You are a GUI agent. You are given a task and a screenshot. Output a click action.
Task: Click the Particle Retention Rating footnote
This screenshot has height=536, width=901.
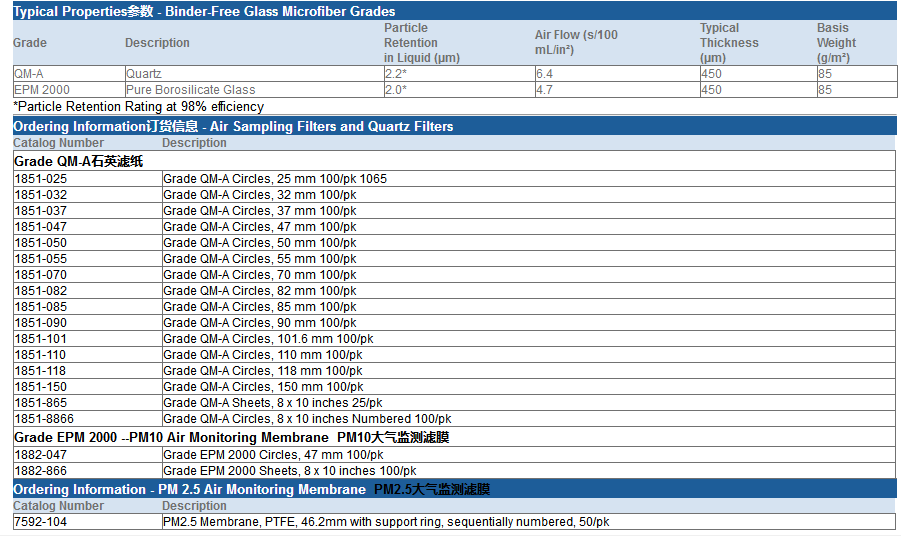pyautogui.click(x=138, y=106)
